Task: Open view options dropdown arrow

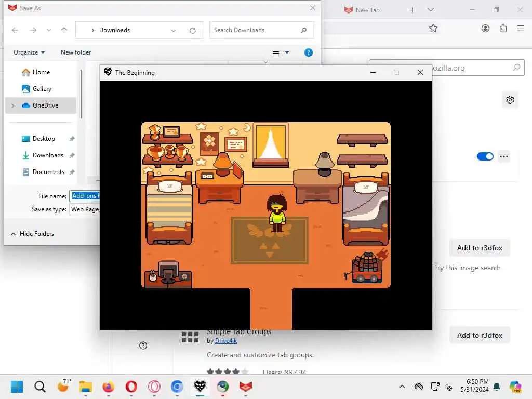Action: pyautogui.click(x=287, y=52)
